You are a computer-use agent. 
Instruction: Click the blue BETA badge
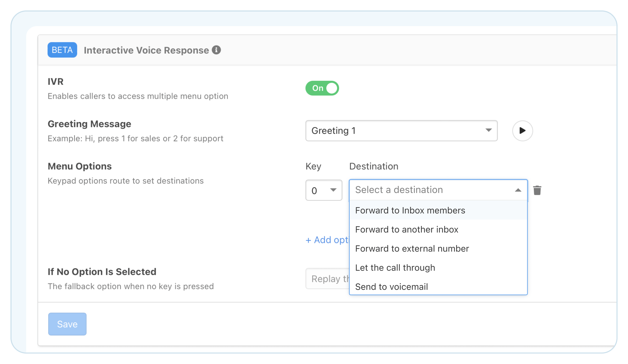point(62,50)
